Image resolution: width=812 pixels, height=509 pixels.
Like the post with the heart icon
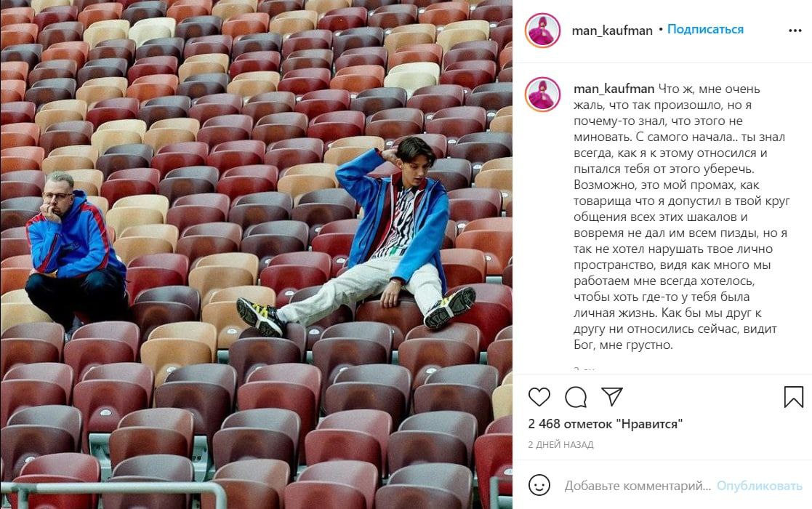pyautogui.click(x=539, y=397)
